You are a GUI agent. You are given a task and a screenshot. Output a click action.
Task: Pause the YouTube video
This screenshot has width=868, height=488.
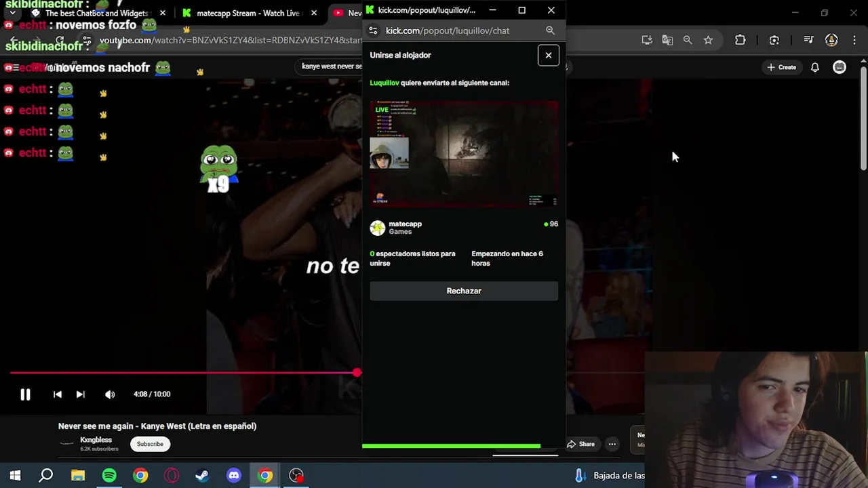point(25,394)
